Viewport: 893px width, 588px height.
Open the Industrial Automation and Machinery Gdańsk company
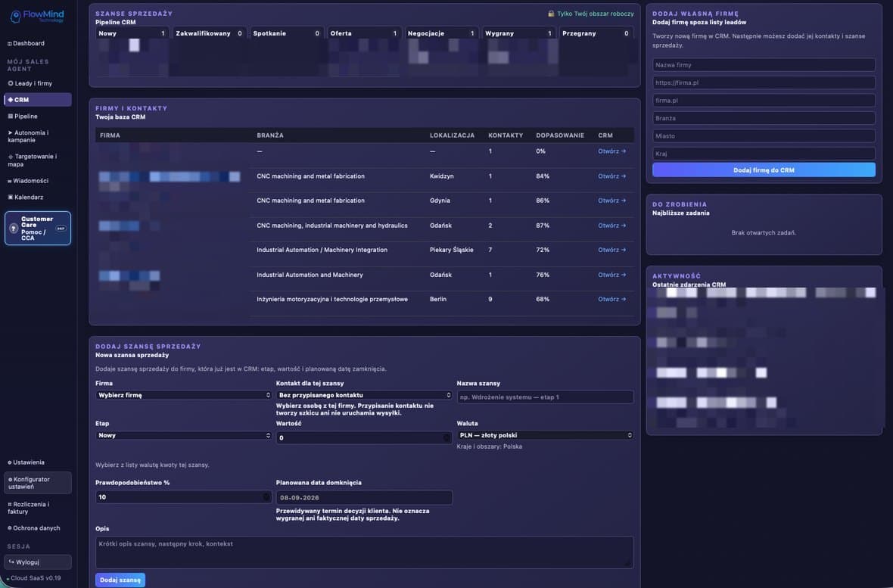611,275
